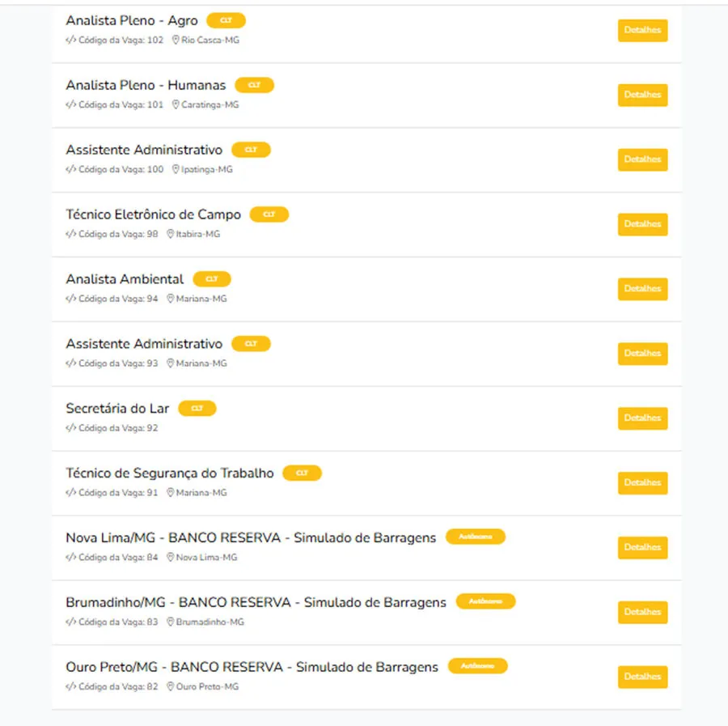728x726 pixels.
Task: Click the code icon beside Vaga 102
Action: (70, 40)
